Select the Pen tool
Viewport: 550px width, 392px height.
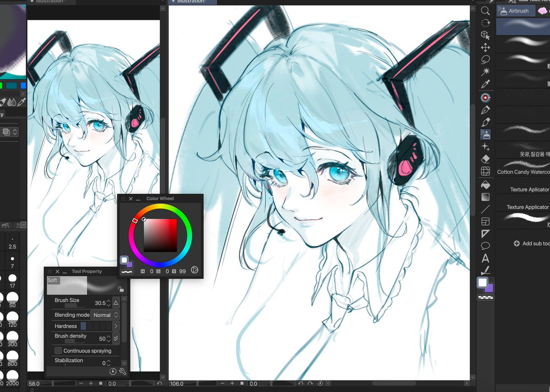tap(485, 110)
